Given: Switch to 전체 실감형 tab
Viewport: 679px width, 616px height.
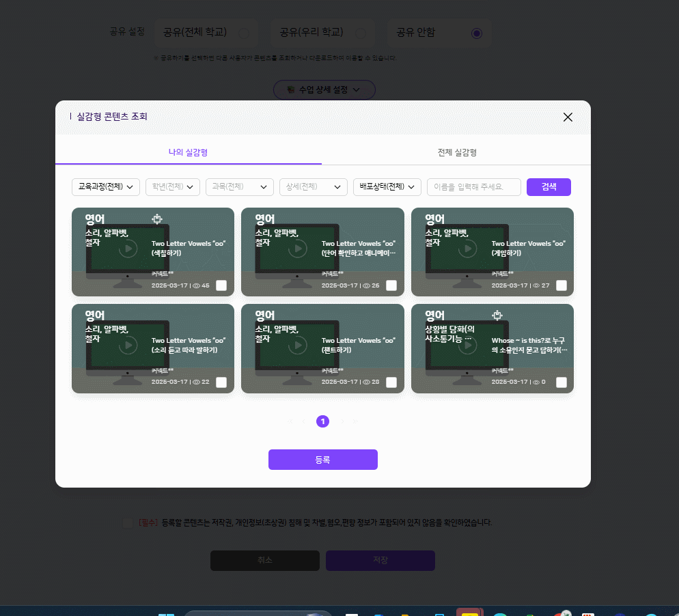Looking at the screenshot, I should pyautogui.click(x=457, y=152).
